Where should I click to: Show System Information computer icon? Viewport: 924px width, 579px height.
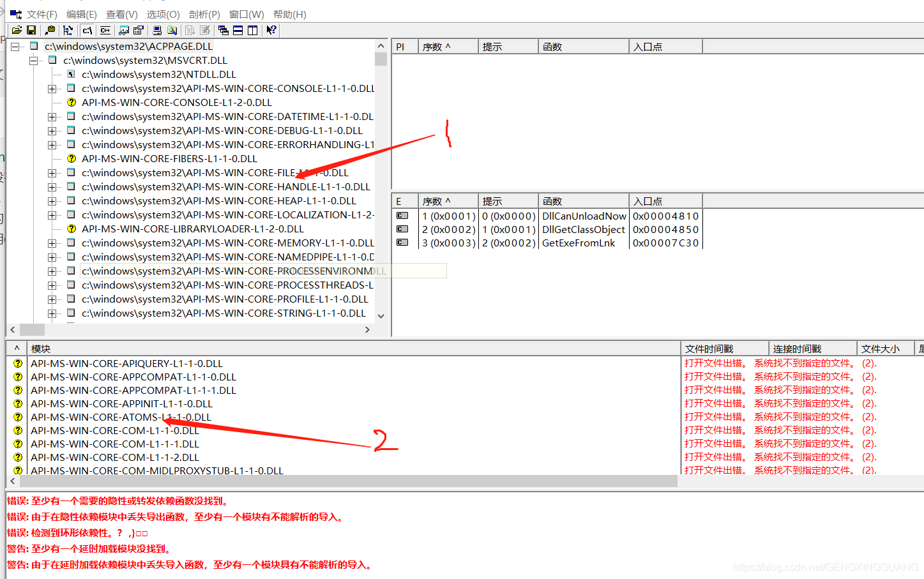click(x=157, y=30)
